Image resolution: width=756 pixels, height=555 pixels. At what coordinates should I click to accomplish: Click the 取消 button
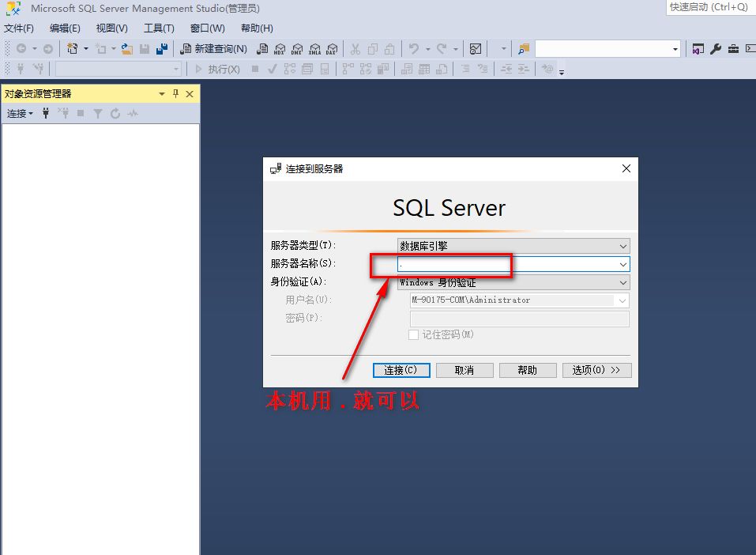(465, 370)
